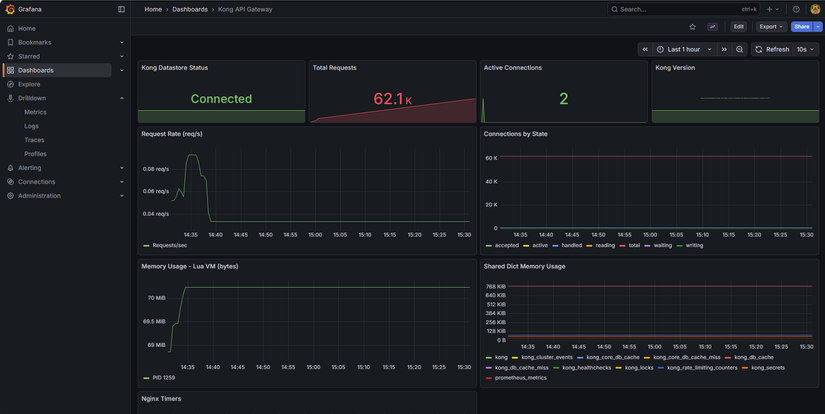Click the zoom out time range icon
Viewport: 825px width, 414px height.
(740, 49)
